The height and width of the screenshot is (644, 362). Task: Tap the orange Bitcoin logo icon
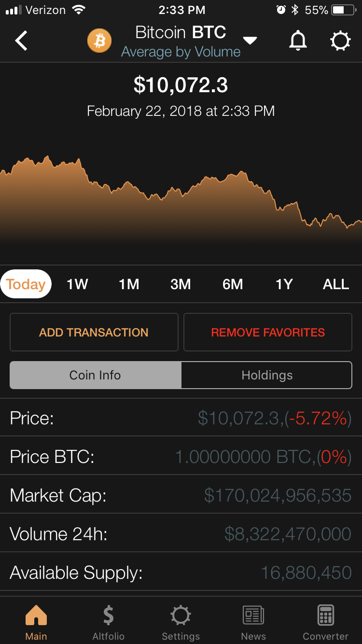click(99, 41)
